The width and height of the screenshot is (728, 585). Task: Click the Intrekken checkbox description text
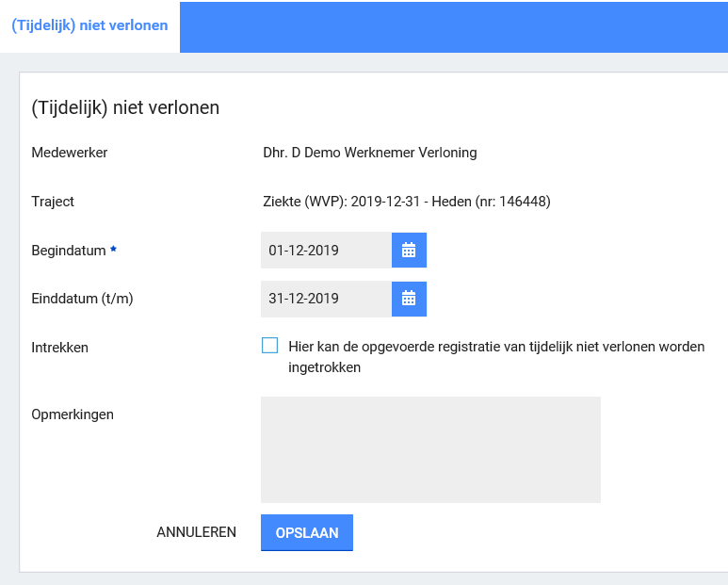click(495, 357)
